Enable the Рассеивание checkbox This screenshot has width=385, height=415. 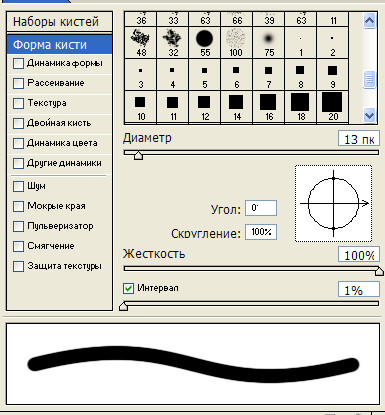(18, 83)
